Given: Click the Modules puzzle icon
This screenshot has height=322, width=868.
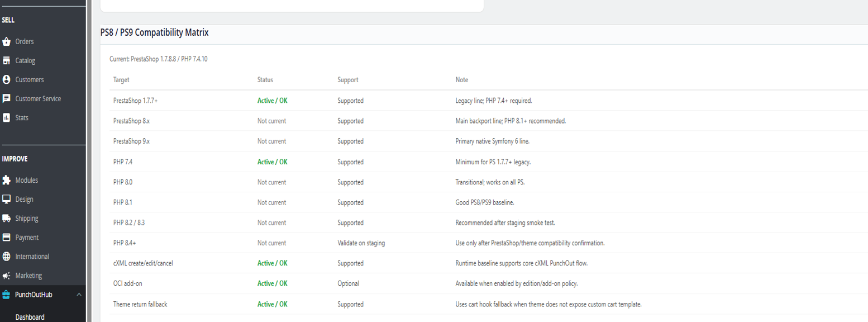Looking at the screenshot, I should click(x=7, y=181).
